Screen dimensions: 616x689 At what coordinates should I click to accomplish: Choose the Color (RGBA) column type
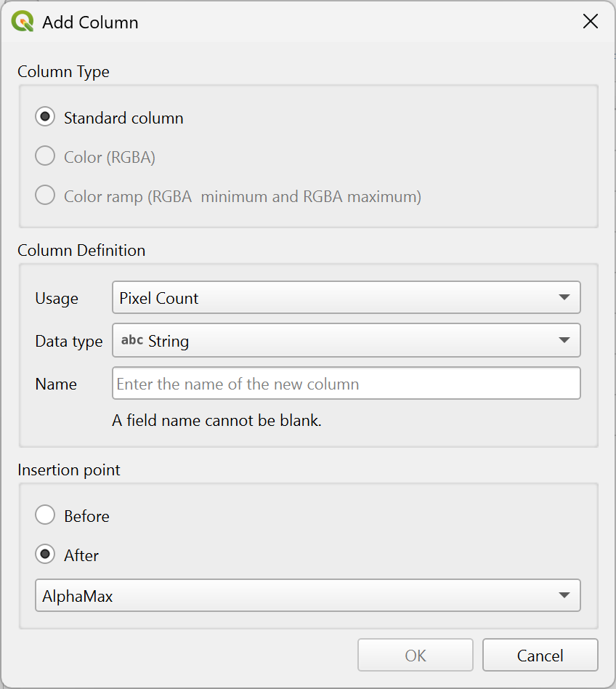click(45, 157)
